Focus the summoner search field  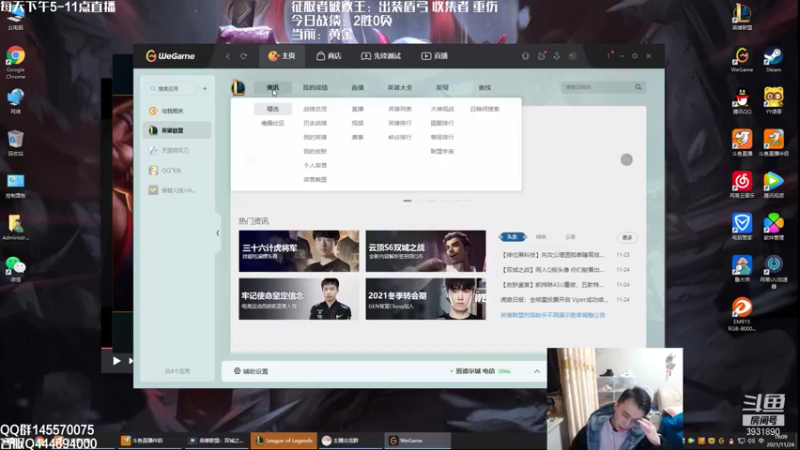coord(597,87)
